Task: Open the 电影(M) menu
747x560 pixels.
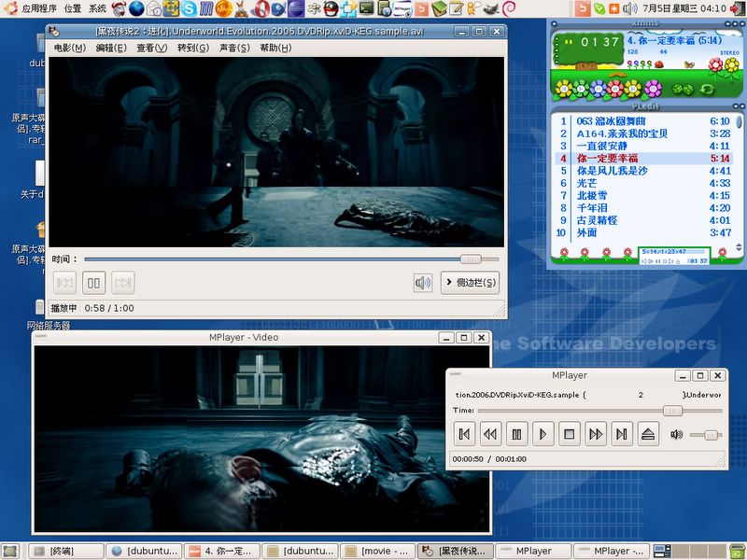Action: (69, 48)
